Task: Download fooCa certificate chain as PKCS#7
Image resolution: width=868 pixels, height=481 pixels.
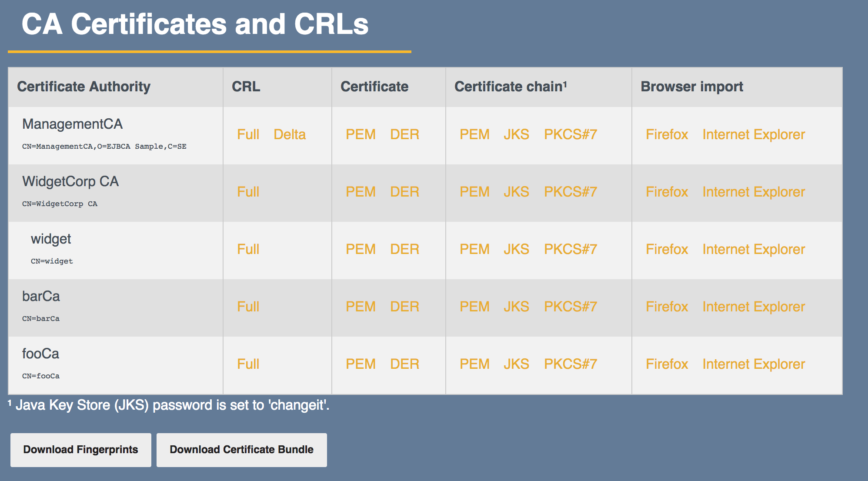Action: [570, 364]
